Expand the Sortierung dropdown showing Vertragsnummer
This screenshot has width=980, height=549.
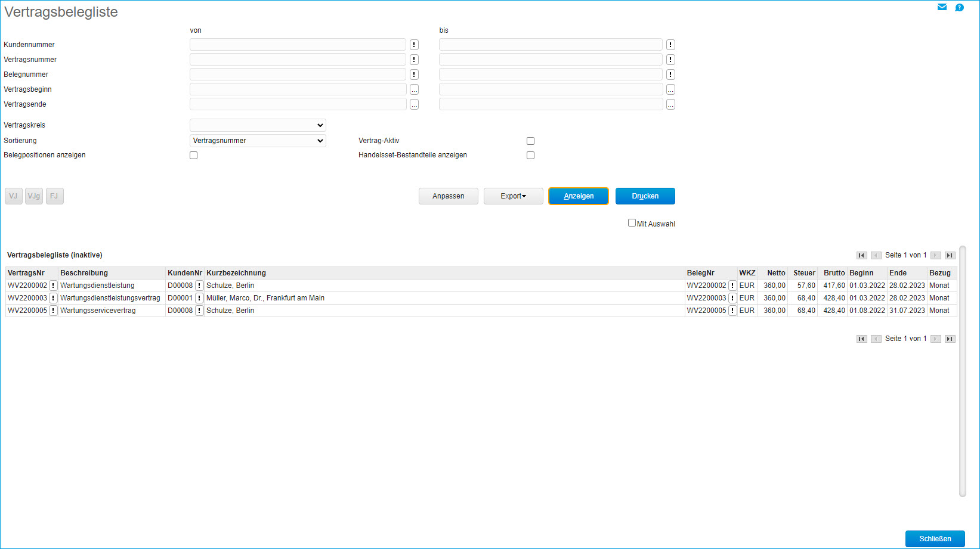tap(258, 141)
